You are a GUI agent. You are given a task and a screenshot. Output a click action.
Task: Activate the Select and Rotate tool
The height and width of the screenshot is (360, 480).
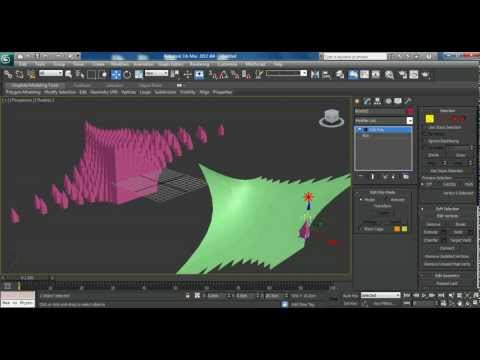tap(127, 74)
